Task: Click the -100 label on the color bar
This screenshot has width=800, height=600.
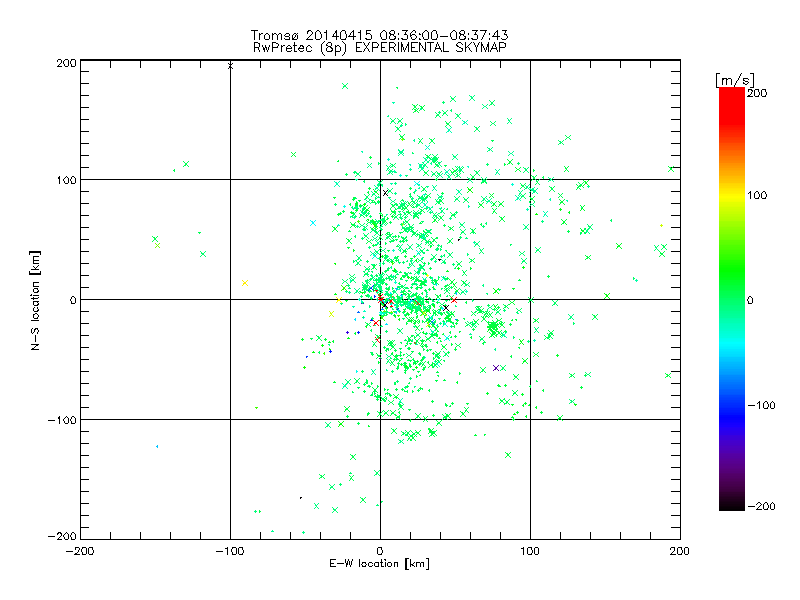Action: 761,406
